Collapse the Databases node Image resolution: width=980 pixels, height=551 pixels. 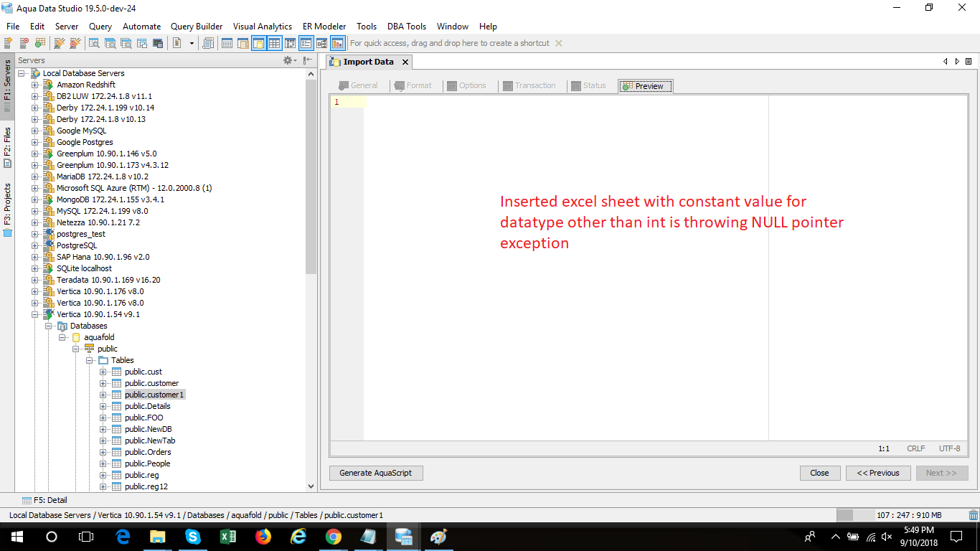pos(48,326)
